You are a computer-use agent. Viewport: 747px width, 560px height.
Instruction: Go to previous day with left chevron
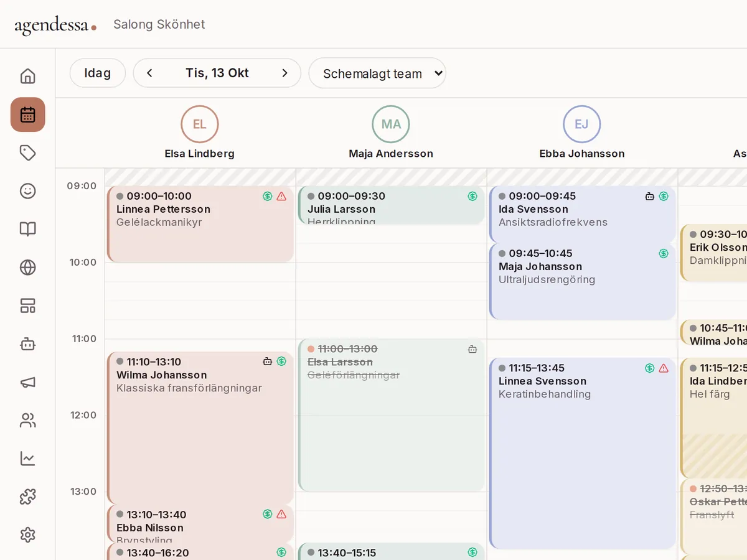(149, 73)
